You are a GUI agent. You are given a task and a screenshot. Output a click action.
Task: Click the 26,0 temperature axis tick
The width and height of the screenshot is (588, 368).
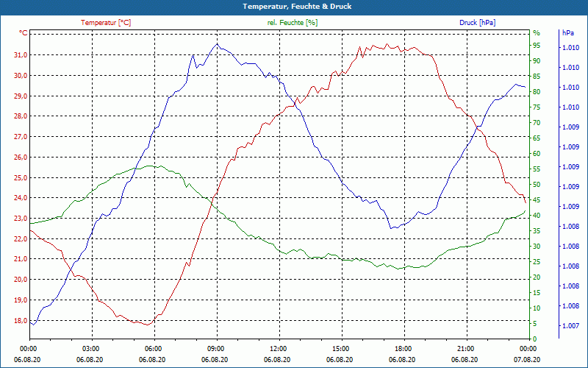[21, 158]
